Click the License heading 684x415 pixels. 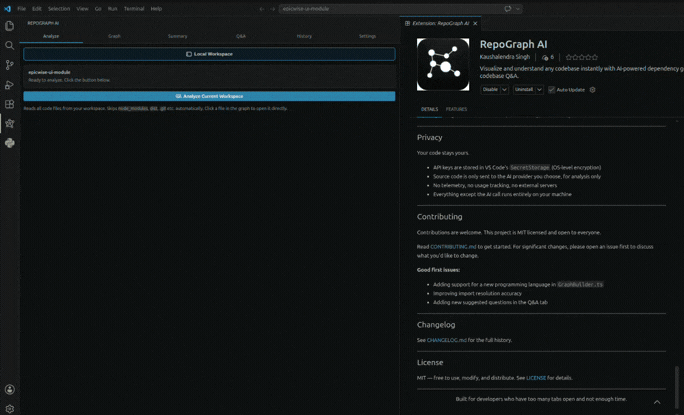click(x=430, y=363)
